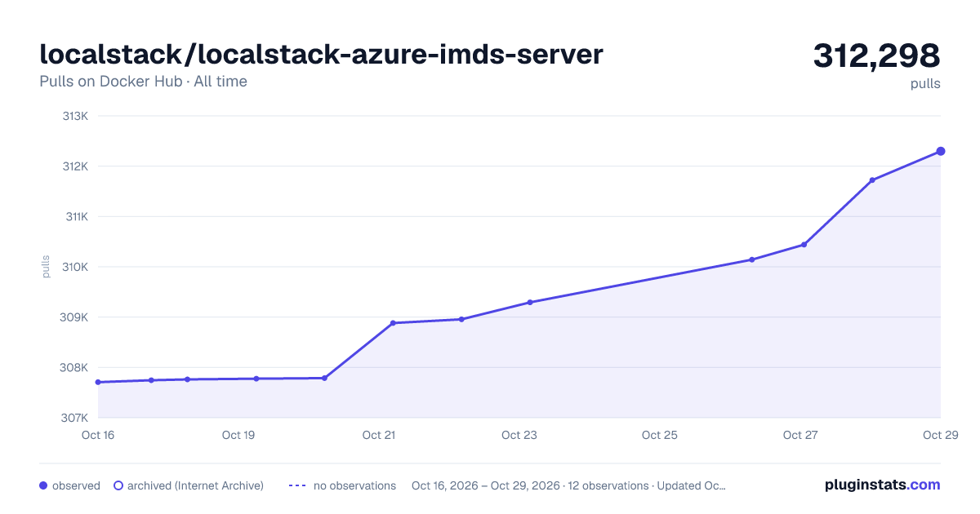This screenshot has height=514, width=980.
Task: Click the 312,298 total pulls figure
Action: tap(876, 55)
